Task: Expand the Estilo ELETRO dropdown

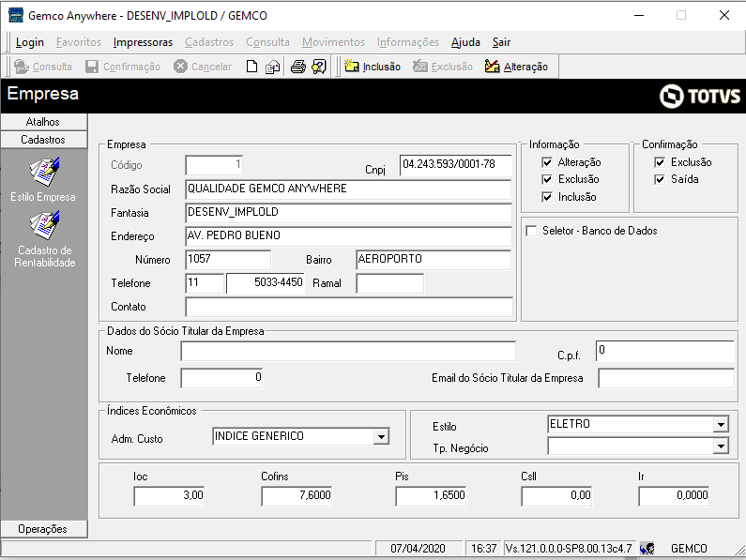Action: 721,424
